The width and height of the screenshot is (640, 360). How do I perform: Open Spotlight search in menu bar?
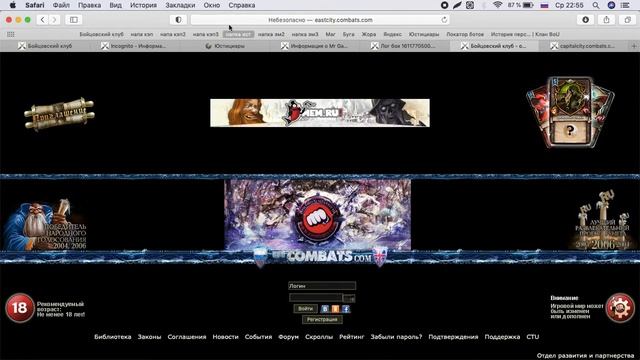(596, 5)
